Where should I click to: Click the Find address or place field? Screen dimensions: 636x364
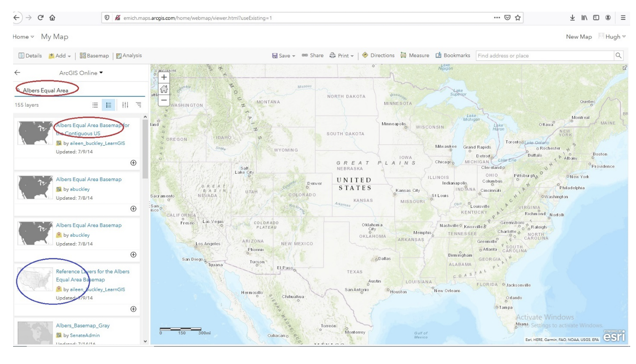point(544,56)
